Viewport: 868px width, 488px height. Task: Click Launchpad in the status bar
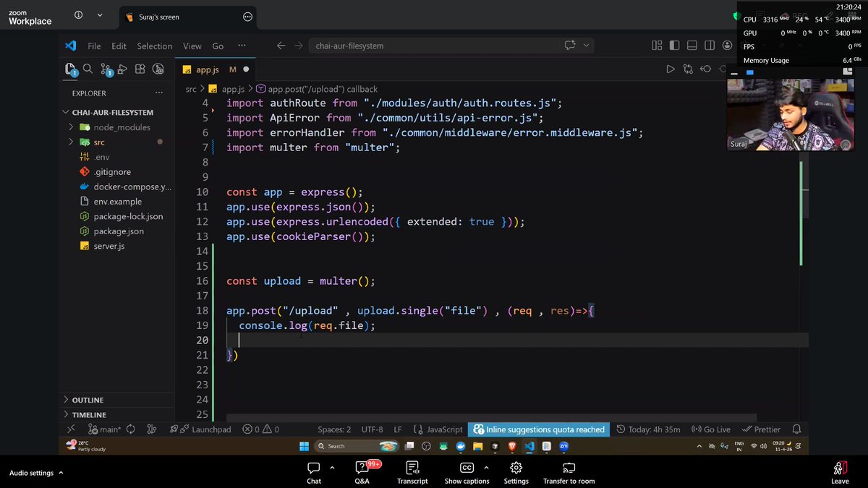pyautogui.click(x=200, y=429)
